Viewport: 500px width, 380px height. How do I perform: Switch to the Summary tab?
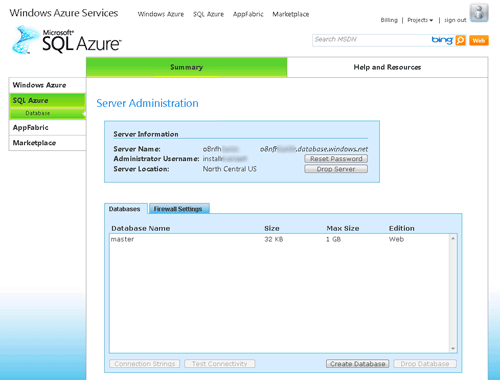click(187, 67)
